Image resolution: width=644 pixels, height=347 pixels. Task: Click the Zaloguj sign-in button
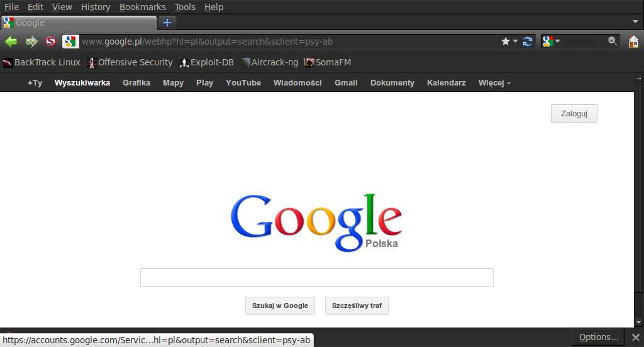tap(574, 113)
